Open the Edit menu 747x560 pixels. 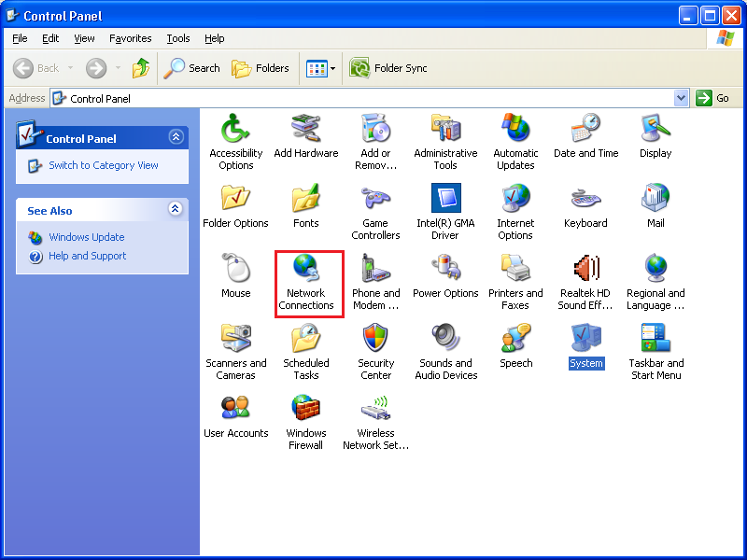pos(50,38)
